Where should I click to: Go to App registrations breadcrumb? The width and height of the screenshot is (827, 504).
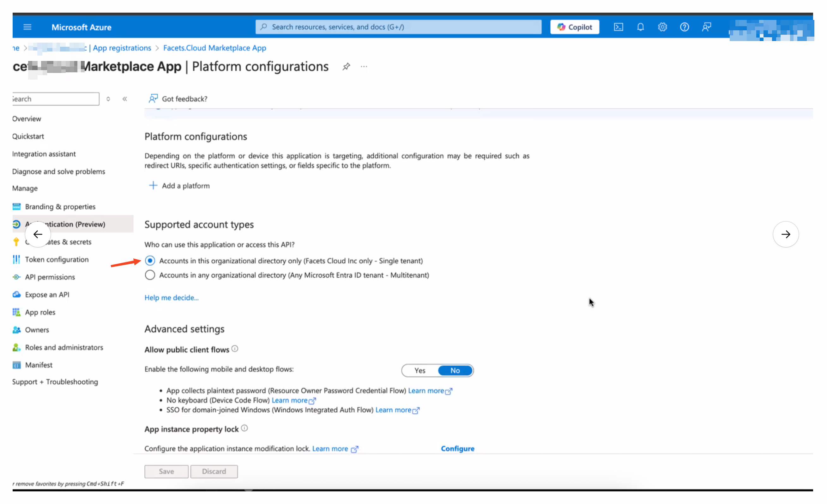(x=122, y=48)
